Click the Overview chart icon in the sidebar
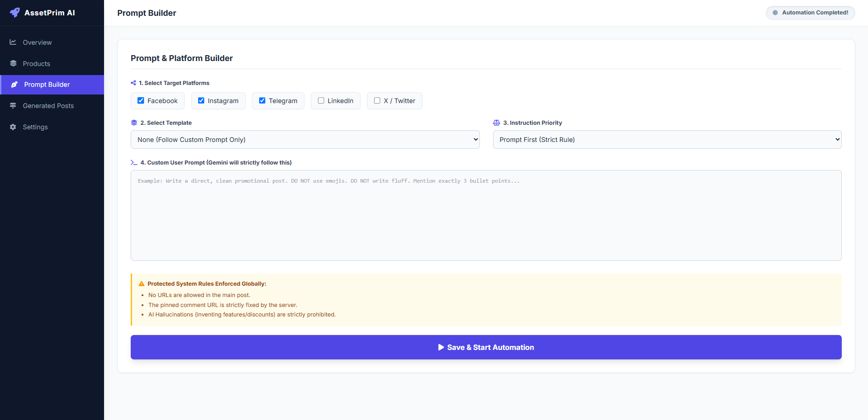This screenshot has width=868, height=420. 13,42
